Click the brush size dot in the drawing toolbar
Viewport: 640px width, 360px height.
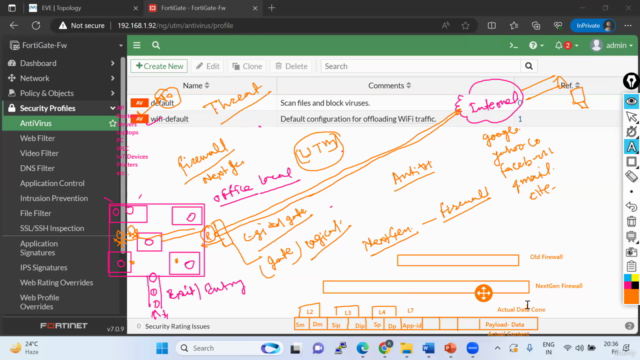click(x=631, y=191)
